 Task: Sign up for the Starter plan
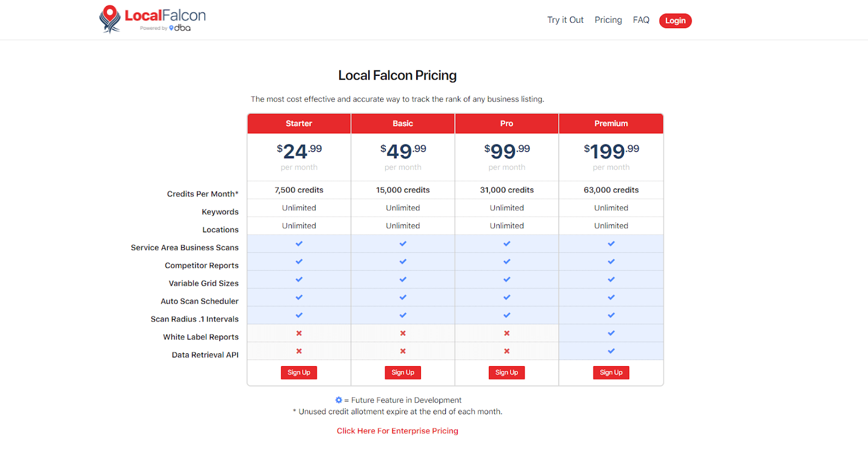[x=299, y=373]
